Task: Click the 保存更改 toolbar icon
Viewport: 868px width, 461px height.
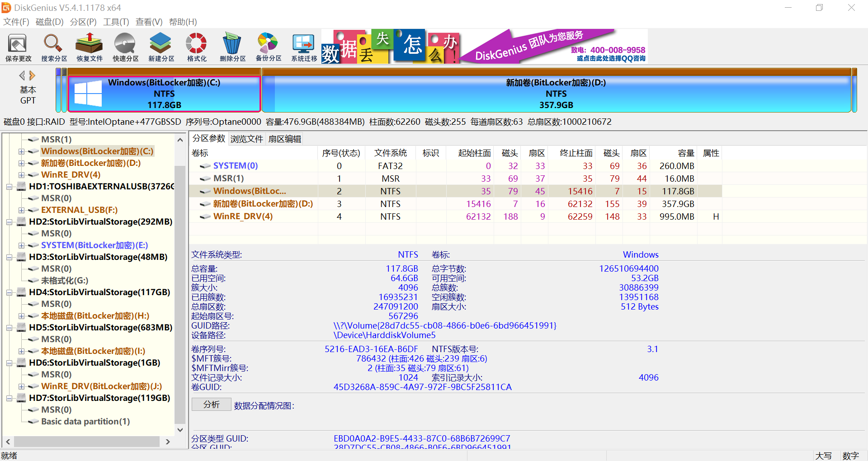Action: 17,47
